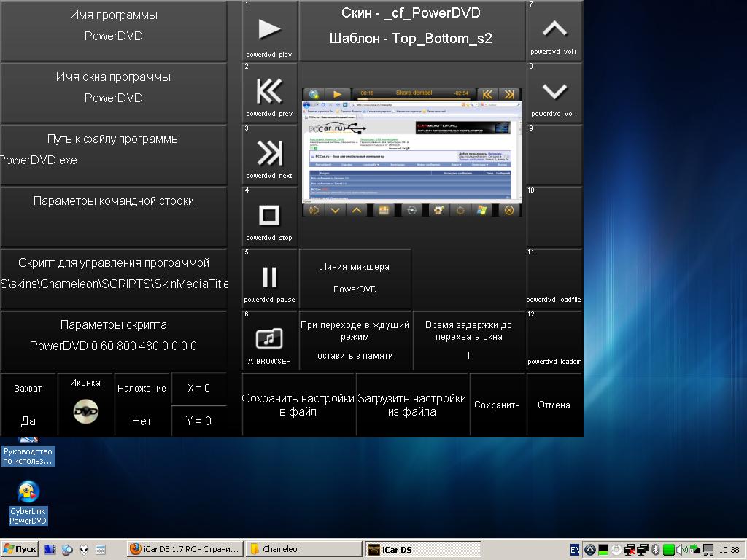Open the A_BROWSER music folder icon
Screen dimensions: 747x560
tap(269, 339)
